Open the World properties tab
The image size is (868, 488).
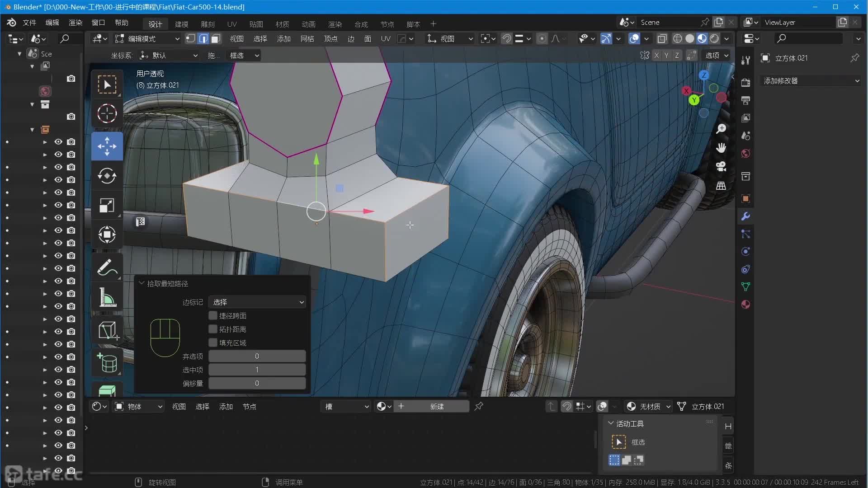746,154
